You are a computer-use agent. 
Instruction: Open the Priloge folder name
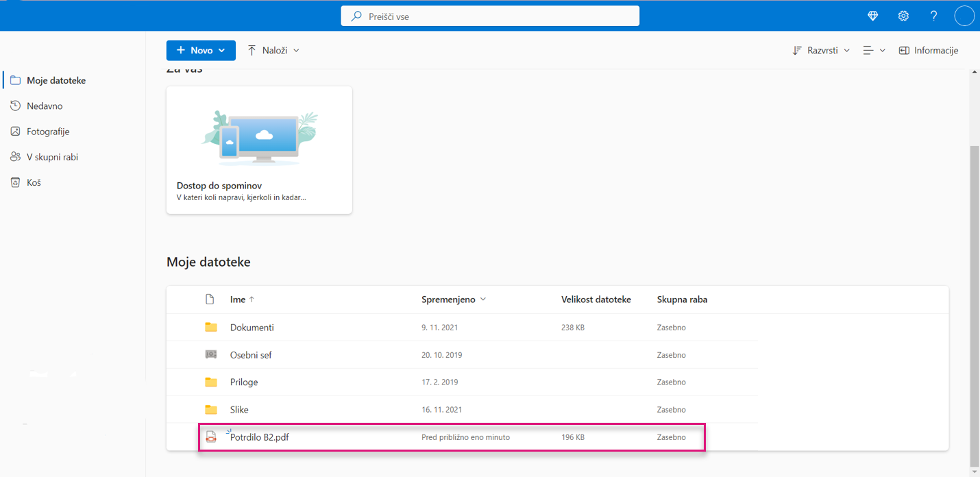click(244, 382)
